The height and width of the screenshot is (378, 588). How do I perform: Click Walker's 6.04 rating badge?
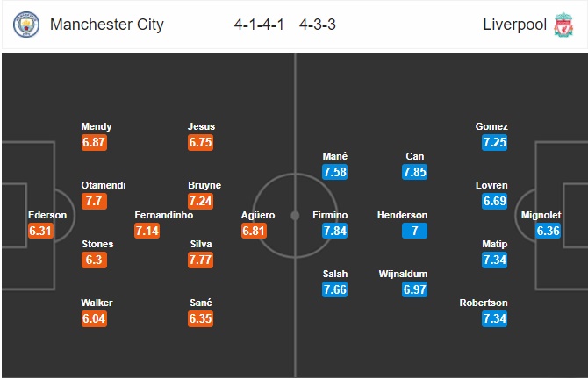95,319
